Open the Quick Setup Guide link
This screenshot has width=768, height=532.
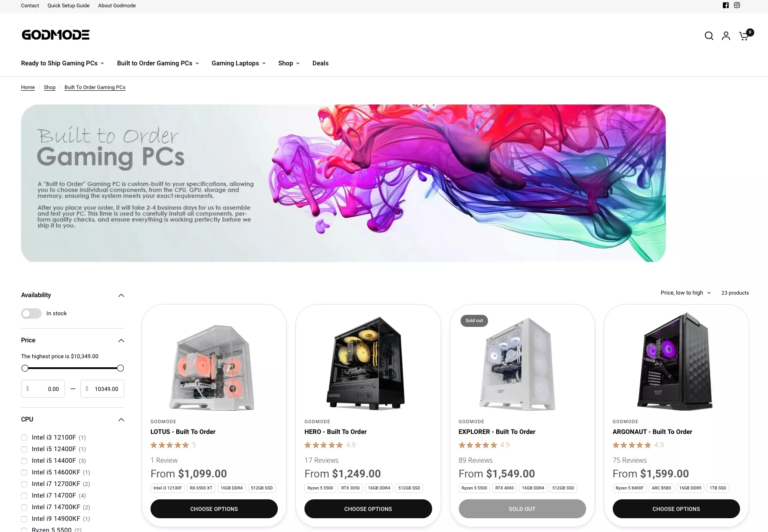[x=68, y=6]
